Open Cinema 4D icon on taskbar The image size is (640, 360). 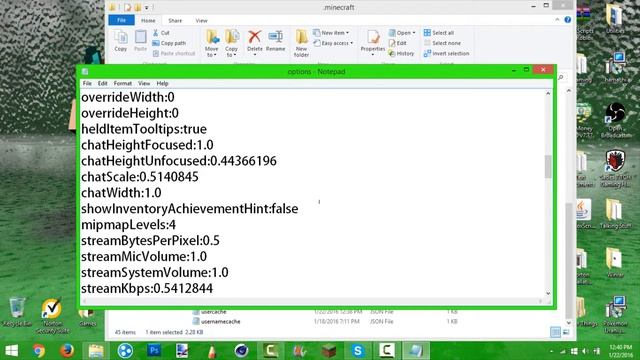(242, 351)
